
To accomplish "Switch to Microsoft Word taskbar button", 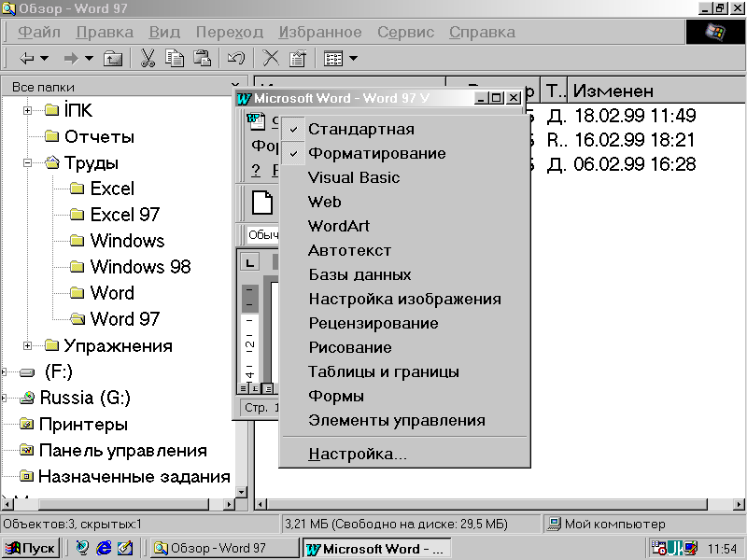I will click(x=376, y=549).
